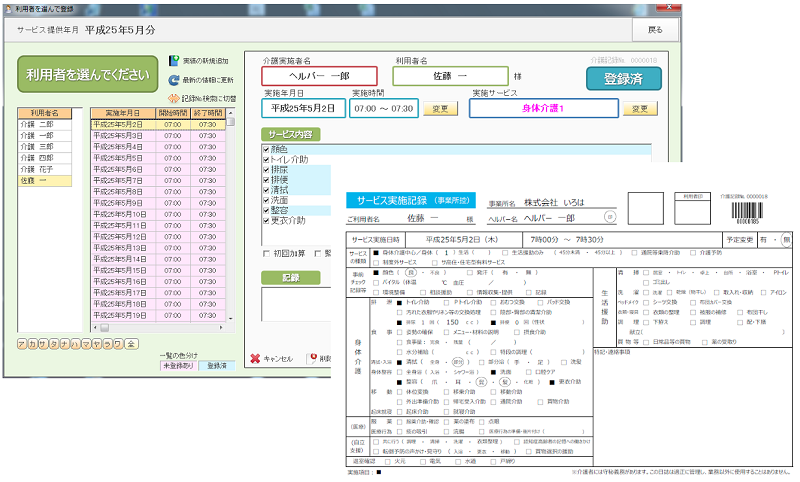
Task: Toggle the 排便 checkbox
Action: [266, 180]
